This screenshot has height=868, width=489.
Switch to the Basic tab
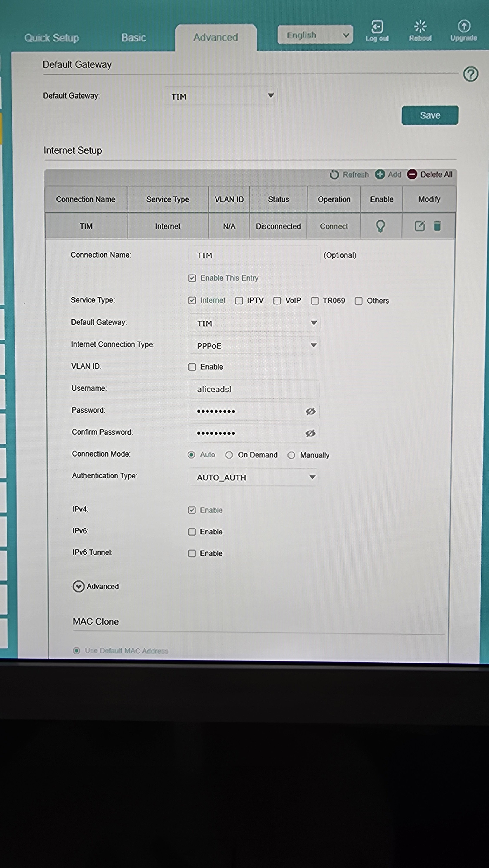point(134,38)
